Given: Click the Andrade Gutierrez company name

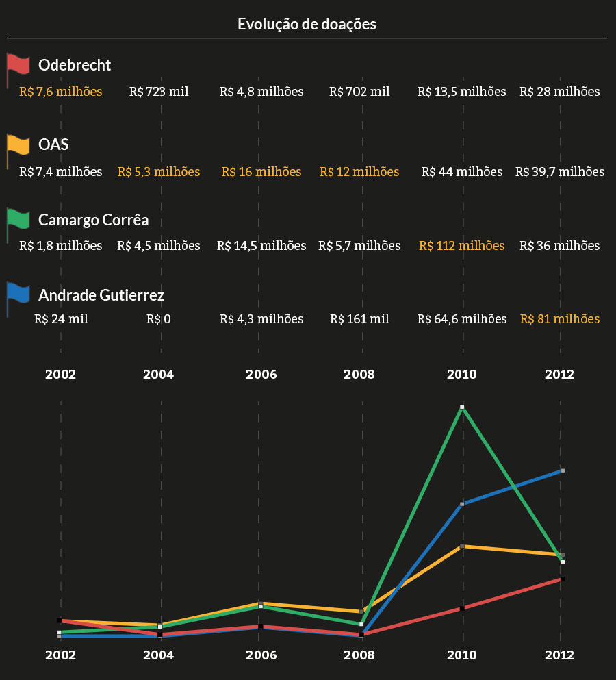Looking at the screenshot, I should click(101, 295).
